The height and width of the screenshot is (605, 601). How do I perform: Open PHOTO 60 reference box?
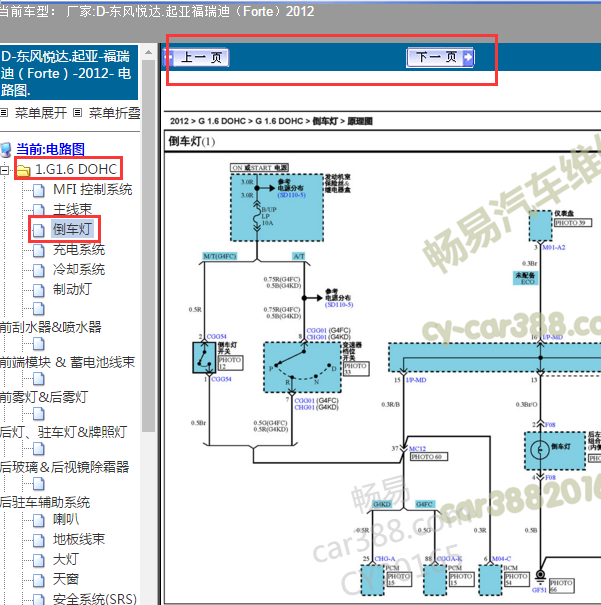429,457
